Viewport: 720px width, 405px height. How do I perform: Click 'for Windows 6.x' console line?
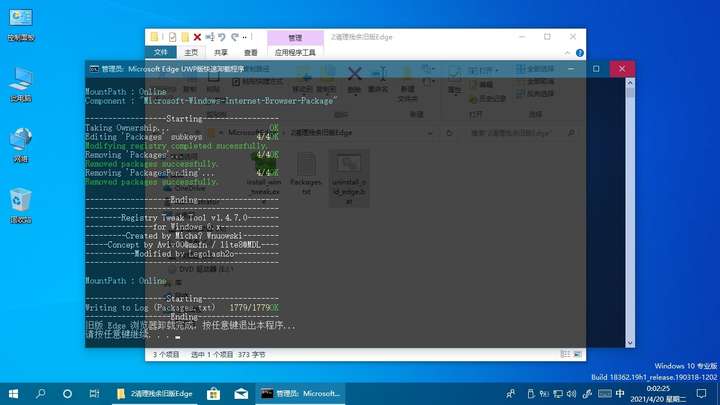click(x=189, y=227)
